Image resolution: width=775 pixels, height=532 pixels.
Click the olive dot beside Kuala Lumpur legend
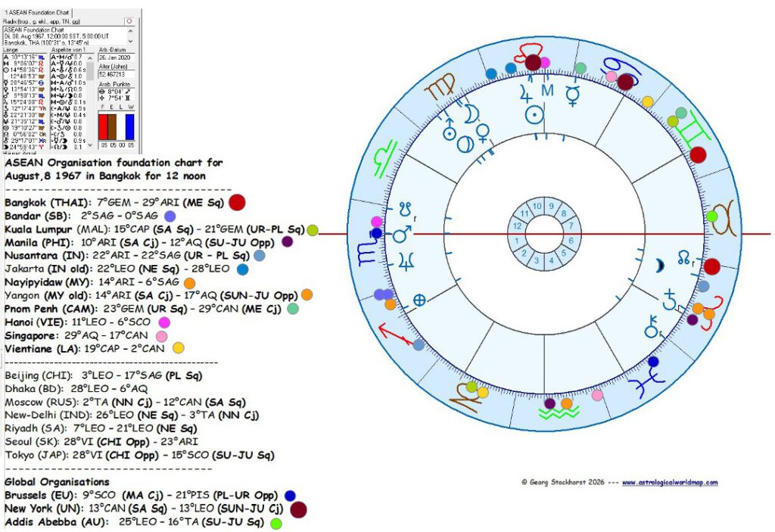click(313, 230)
